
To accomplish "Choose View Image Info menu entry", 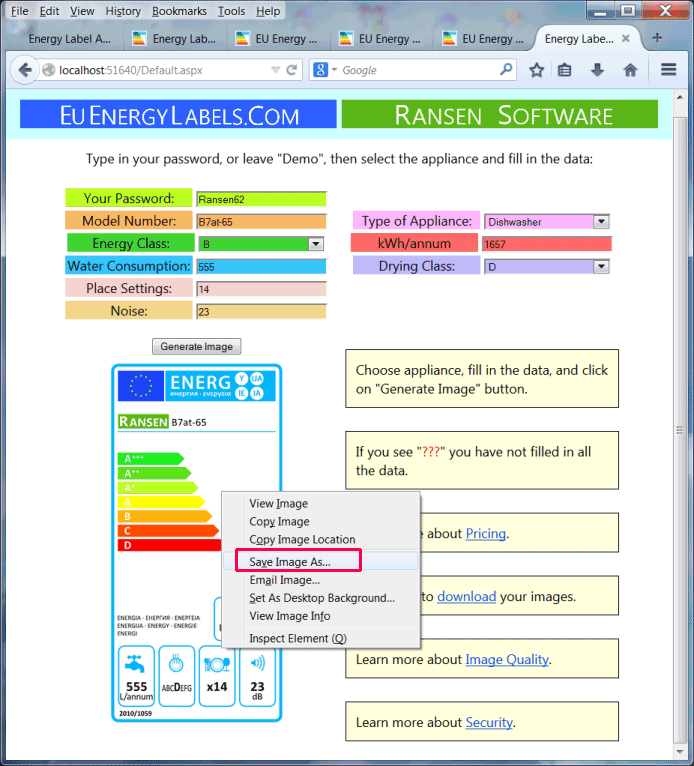I will 290,616.
